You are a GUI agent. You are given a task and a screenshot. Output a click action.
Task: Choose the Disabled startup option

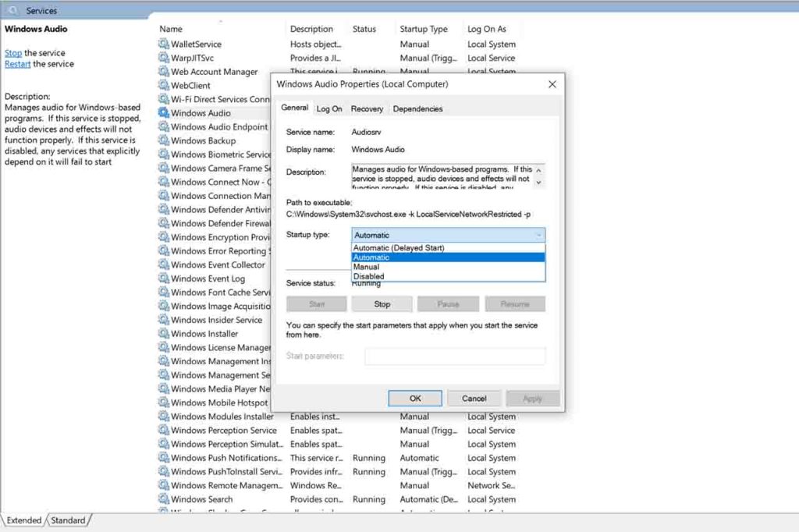coord(449,276)
